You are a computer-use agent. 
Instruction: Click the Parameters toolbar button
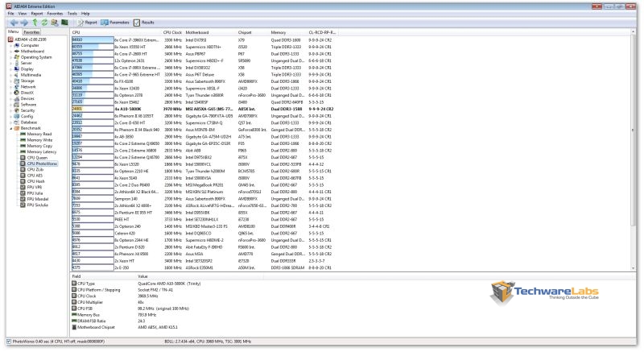(x=115, y=23)
